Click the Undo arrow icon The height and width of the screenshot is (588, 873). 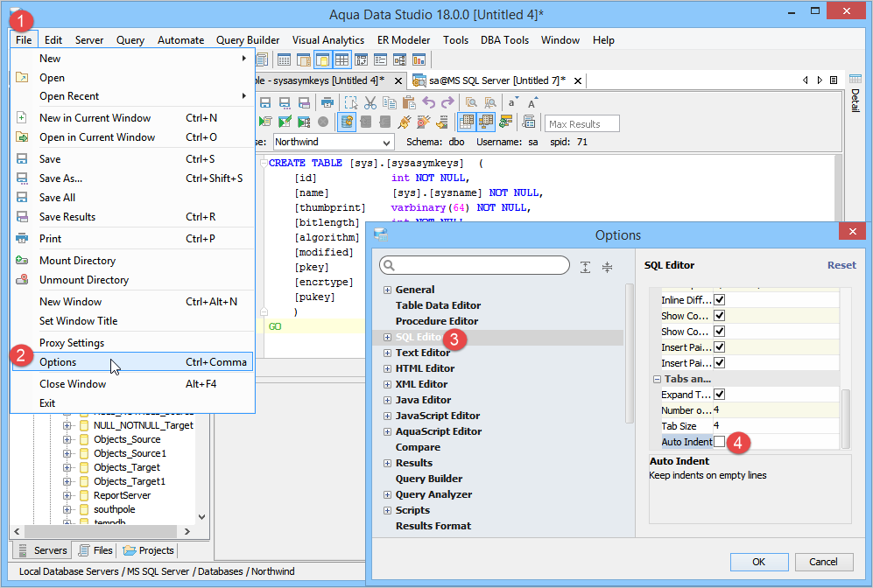point(429,103)
